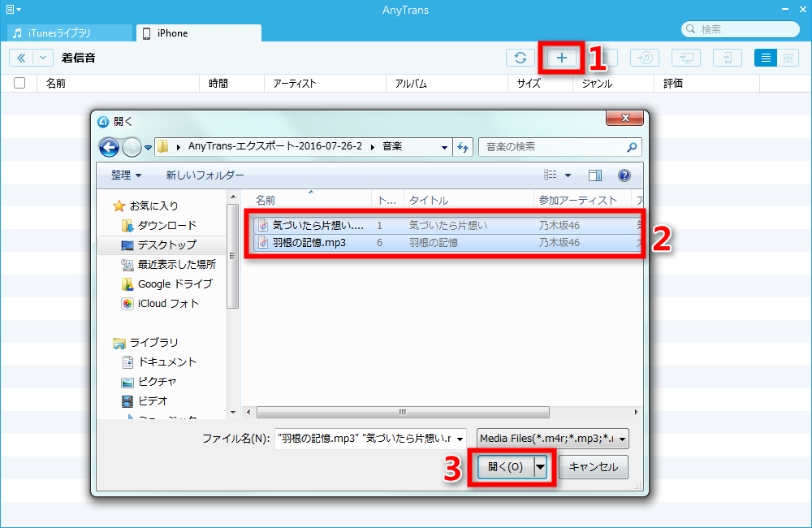Sort AnyTrans list by 評価 column

707,84
